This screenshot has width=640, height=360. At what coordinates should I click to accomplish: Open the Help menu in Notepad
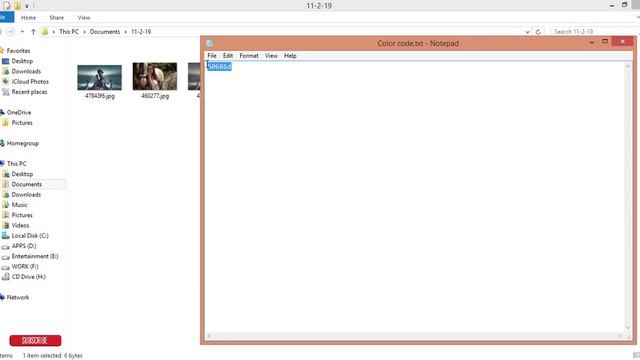(x=290, y=56)
